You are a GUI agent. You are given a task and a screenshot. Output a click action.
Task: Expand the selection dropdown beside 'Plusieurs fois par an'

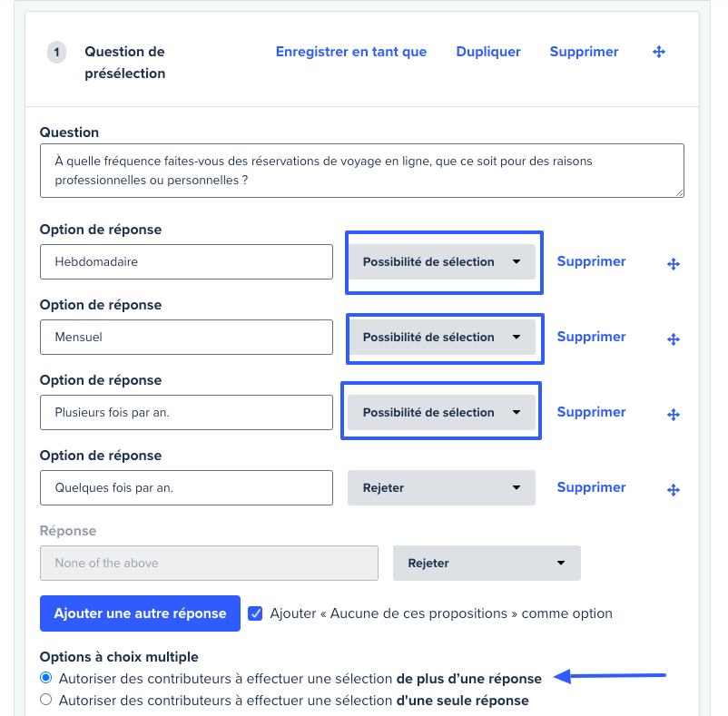click(x=441, y=411)
